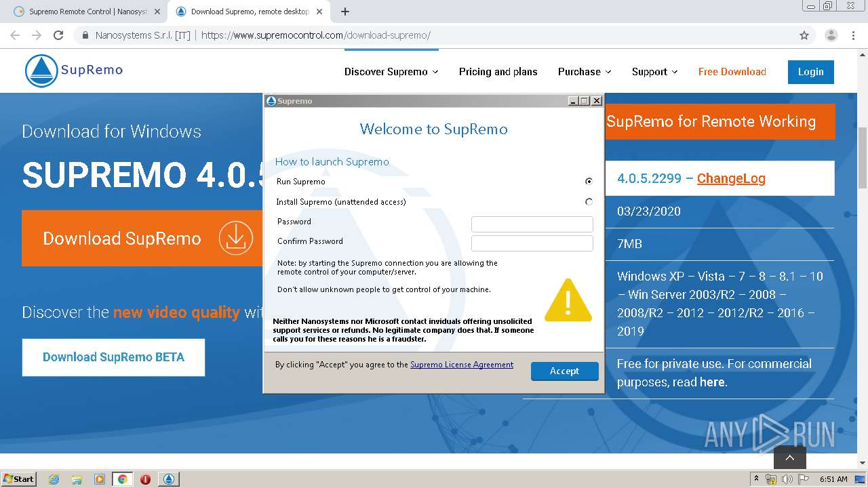Open File Explorer folder in taskbar
868x488 pixels.
(x=77, y=479)
